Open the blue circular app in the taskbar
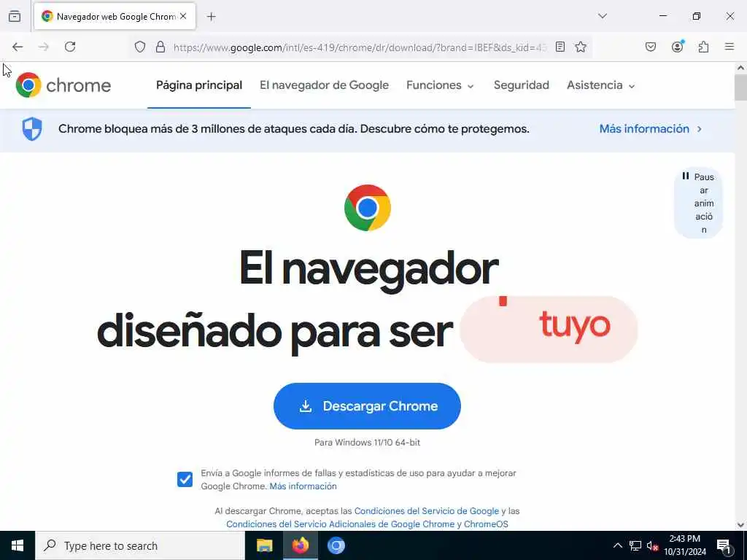Viewport: 747px width, 560px height. 336,545
